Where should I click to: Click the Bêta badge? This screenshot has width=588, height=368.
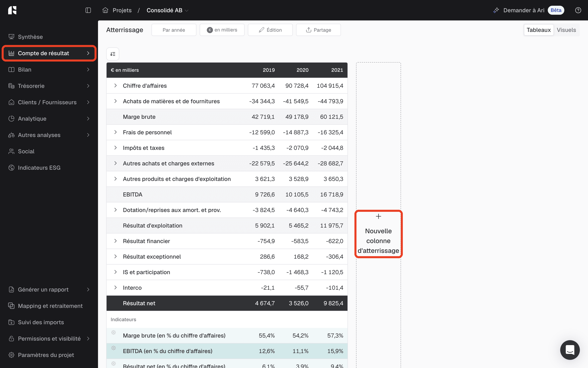pyautogui.click(x=556, y=10)
